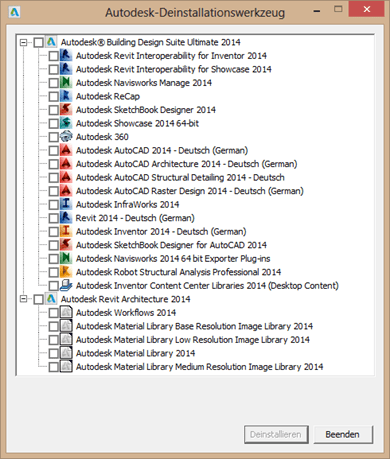Image resolution: width=390 pixels, height=459 pixels.
Task: Click the Revit Interoperability for Inventor 2014 icon
Action: coord(66,56)
